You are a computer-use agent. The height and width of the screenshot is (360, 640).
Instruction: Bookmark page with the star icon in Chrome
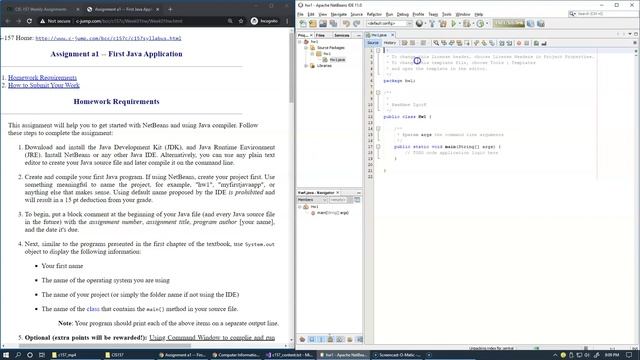pos(241,21)
